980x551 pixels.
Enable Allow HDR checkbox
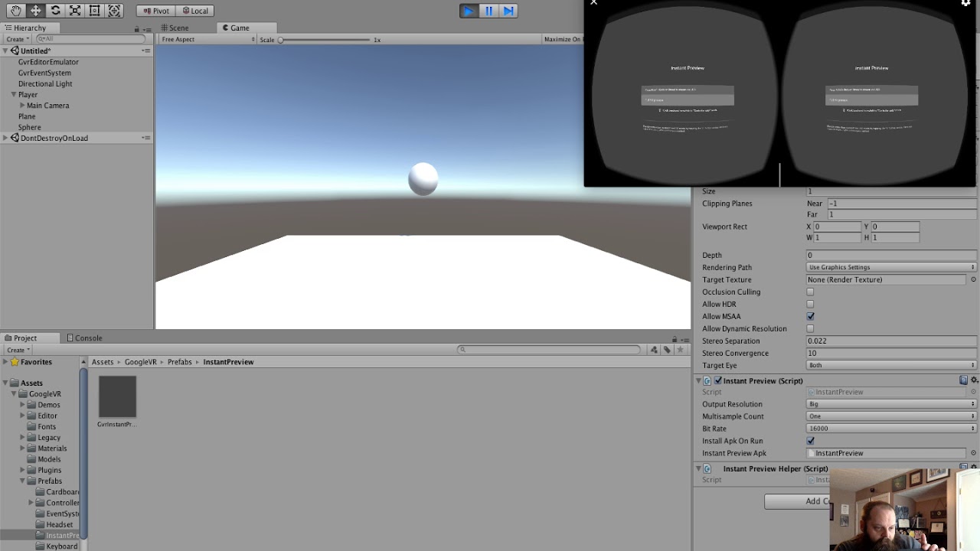(810, 304)
